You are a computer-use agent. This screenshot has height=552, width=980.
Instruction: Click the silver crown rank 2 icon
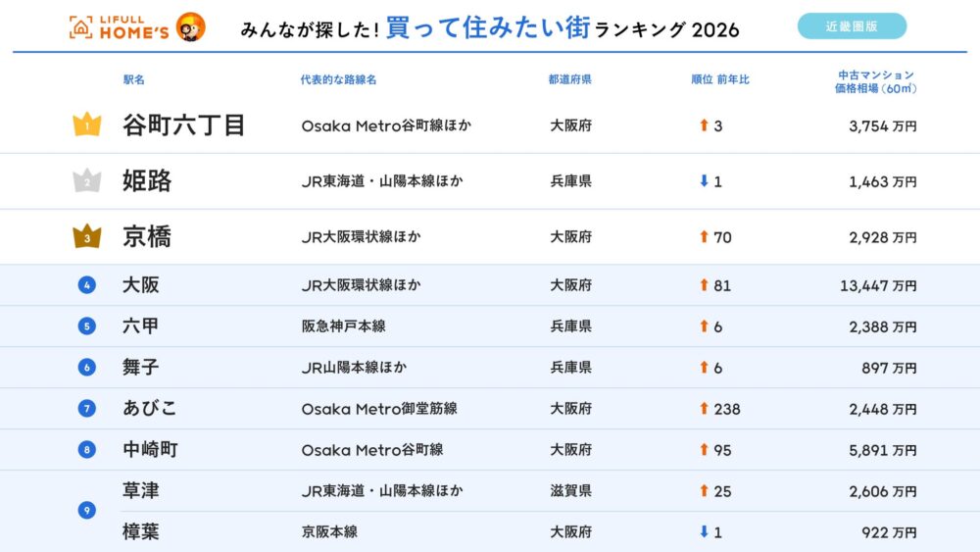click(x=87, y=181)
